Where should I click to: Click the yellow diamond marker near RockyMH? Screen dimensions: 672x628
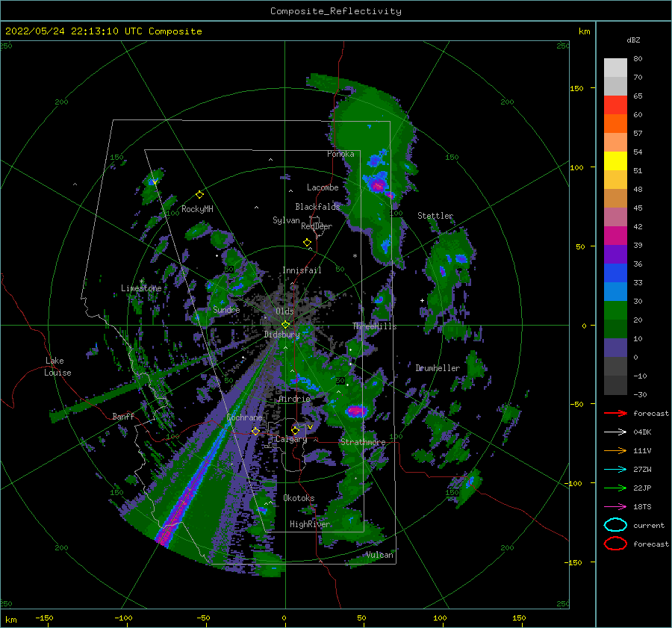pos(199,195)
